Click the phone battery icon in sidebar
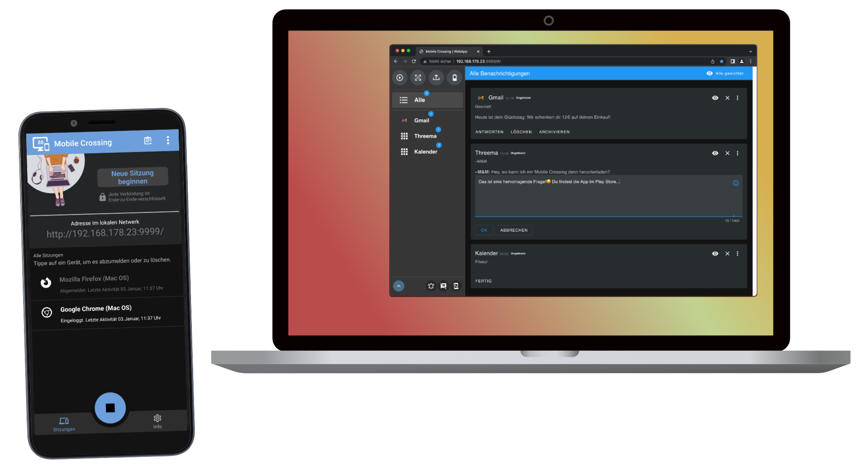 point(455,77)
